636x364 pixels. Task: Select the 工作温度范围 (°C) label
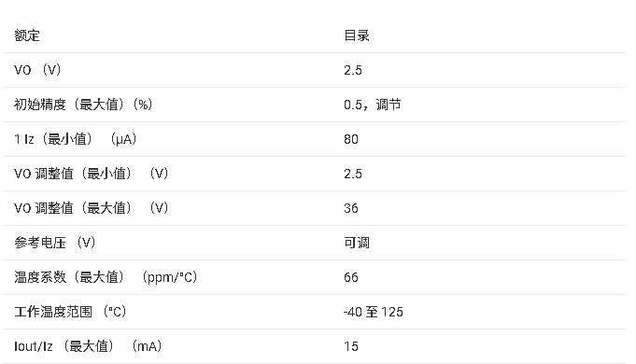point(70,312)
